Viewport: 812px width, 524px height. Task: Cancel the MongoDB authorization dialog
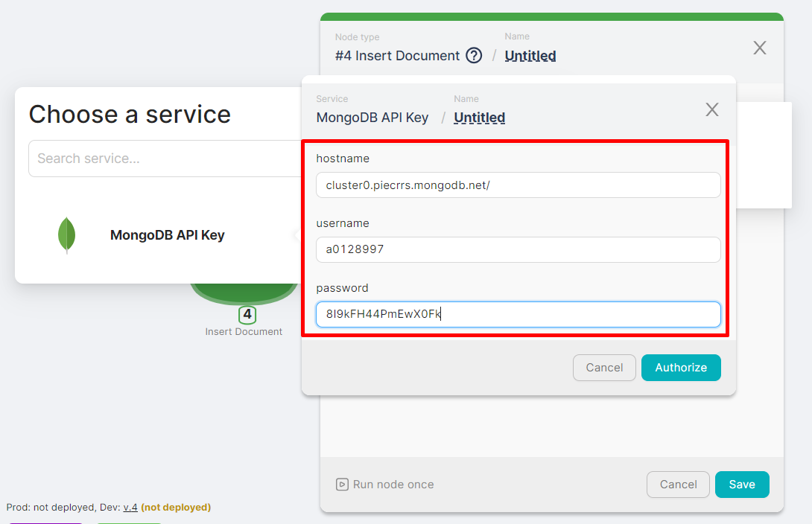click(603, 368)
